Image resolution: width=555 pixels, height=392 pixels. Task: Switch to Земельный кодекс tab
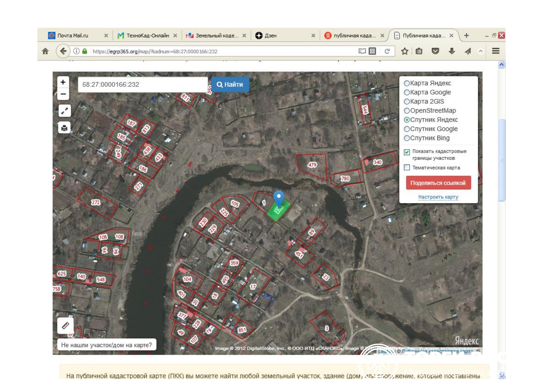coord(217,36)
